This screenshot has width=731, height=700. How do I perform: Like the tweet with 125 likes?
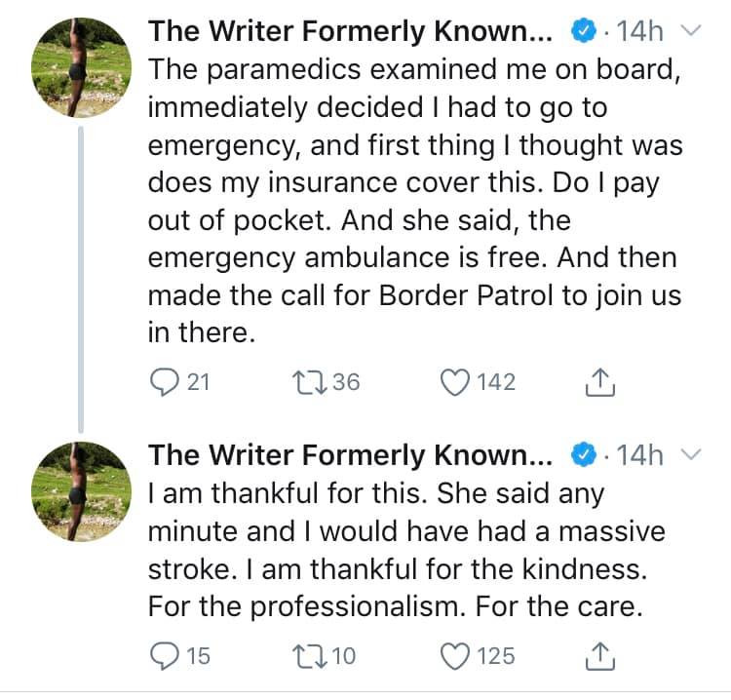point(455,657)
